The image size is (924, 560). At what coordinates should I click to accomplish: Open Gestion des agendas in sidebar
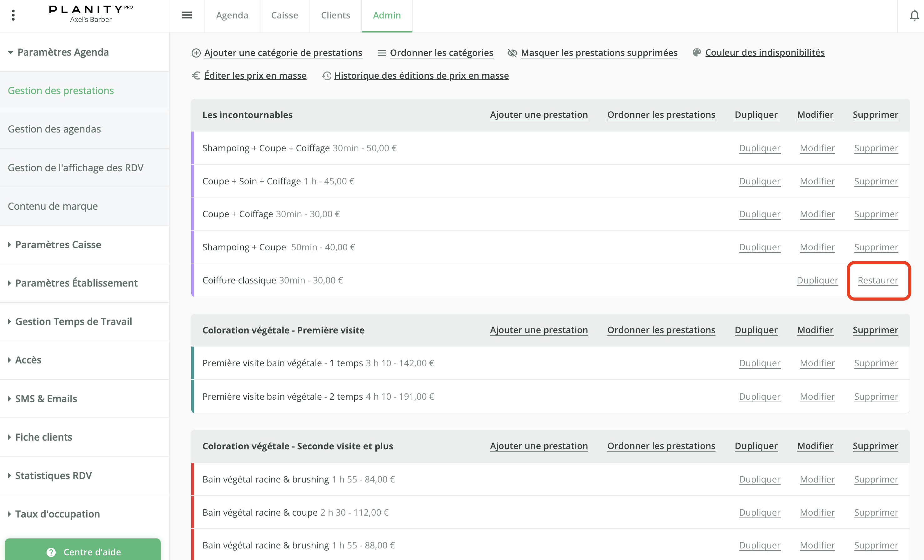(x=54, y=129)
